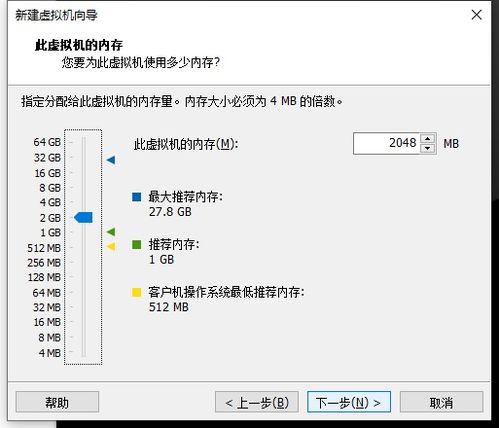Click the yellow minimum memory arrow marker
Image resolution: width=499 pixels, height=428 pixels.
click(111, 247)
